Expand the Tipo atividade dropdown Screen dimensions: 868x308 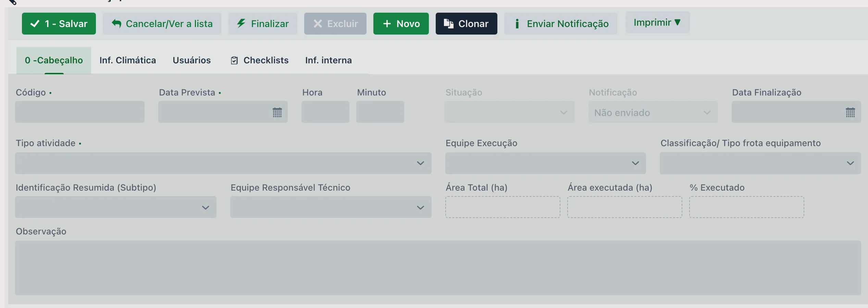(x=223, y=163)
